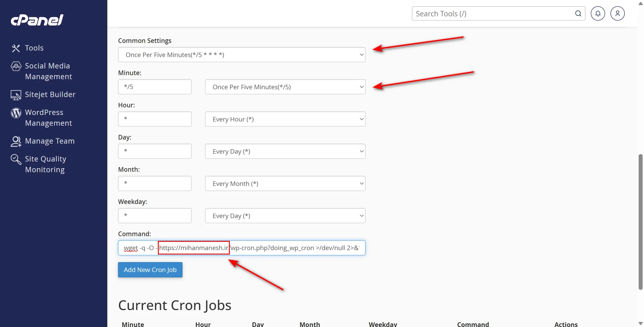Select the Tools sidebar icon
This screenshot has width=644, height=327.
click(16, 48)
